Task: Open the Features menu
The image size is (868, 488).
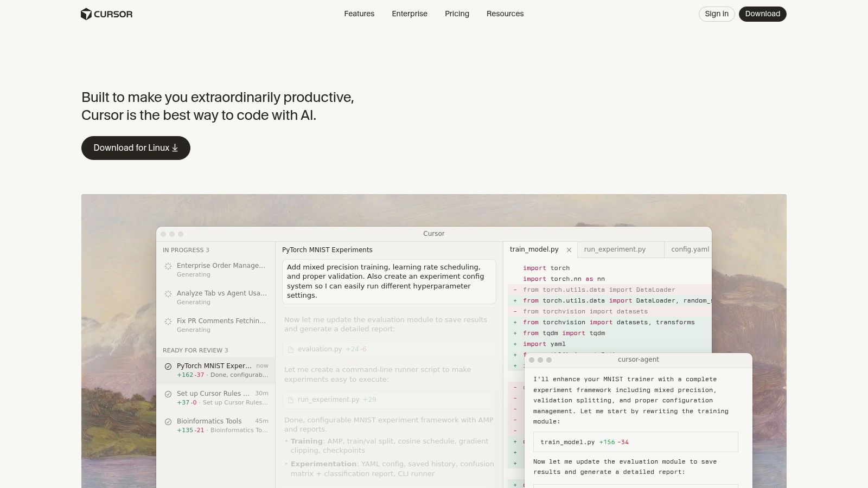Action: (359, 14)
